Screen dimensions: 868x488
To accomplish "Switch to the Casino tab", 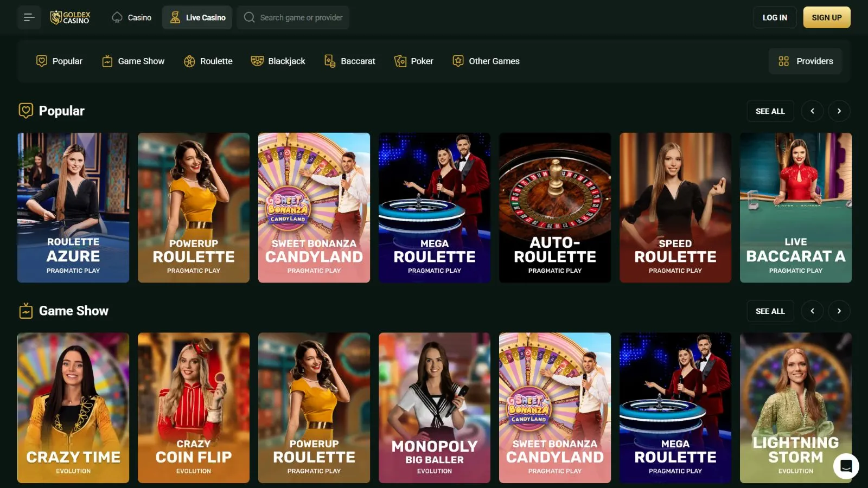I will (132, 17).
